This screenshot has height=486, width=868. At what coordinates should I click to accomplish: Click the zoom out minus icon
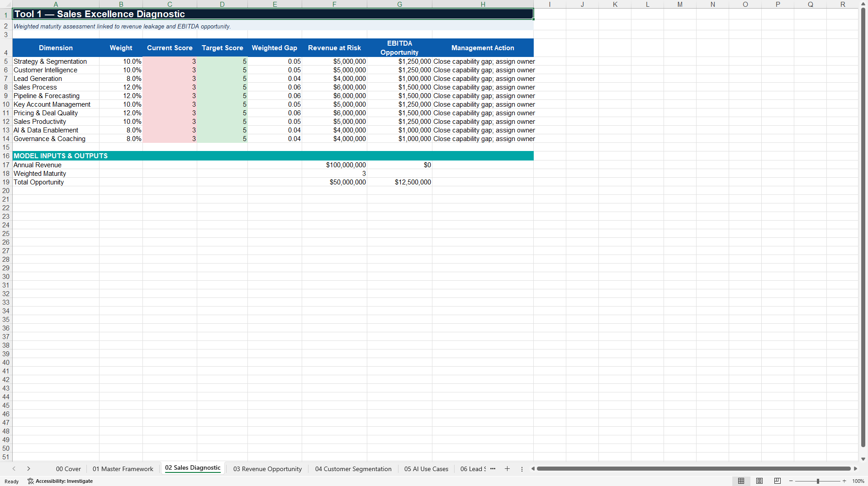pyautogui.click(x=791, y=481)
